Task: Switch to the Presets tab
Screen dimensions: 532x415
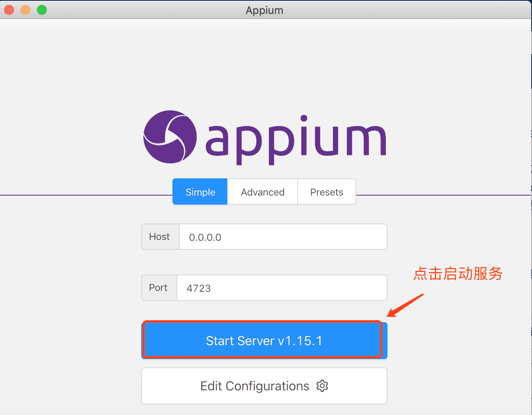Action: pyautogui.click(x=326, y=191)
